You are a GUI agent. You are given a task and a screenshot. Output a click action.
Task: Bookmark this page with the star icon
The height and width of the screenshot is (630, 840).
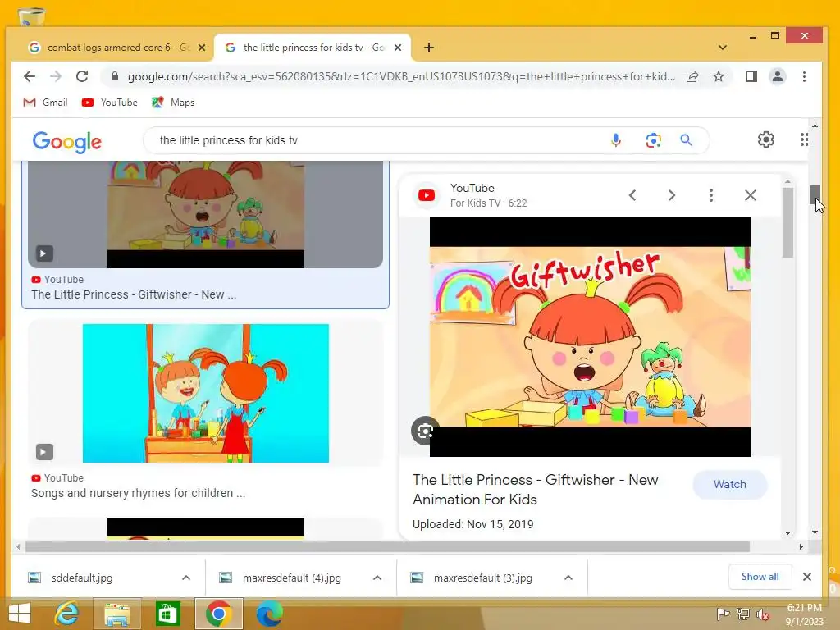(x=719, y=76)
